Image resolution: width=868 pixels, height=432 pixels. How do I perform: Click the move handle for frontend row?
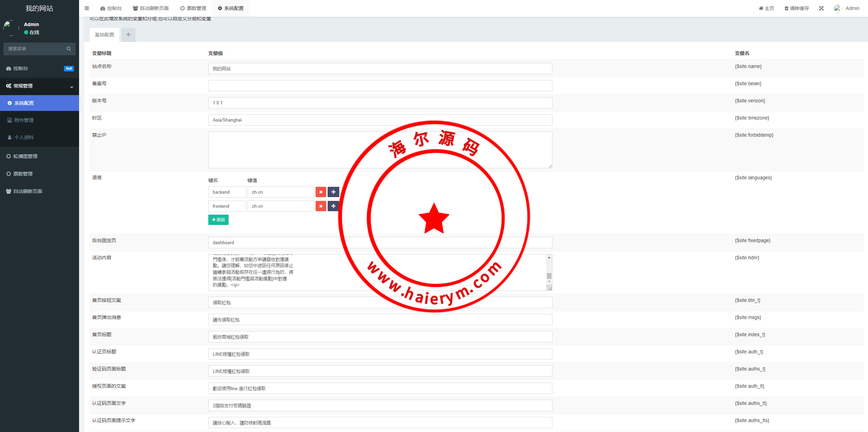(333, 206)
